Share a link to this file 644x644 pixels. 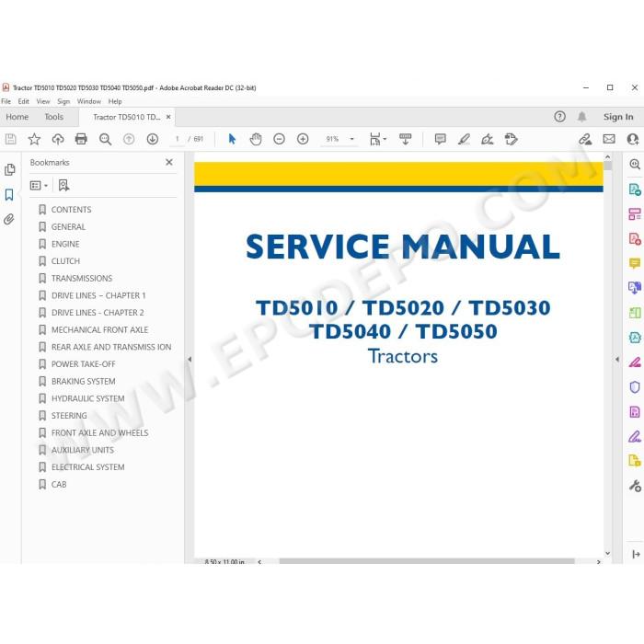[585, 139]
